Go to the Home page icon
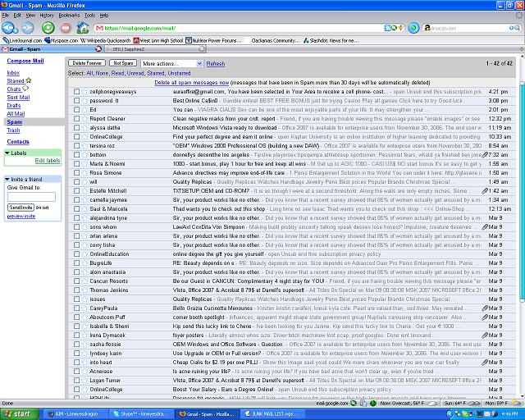Screen dimensions: 525x420 click(x=83, y=28)
